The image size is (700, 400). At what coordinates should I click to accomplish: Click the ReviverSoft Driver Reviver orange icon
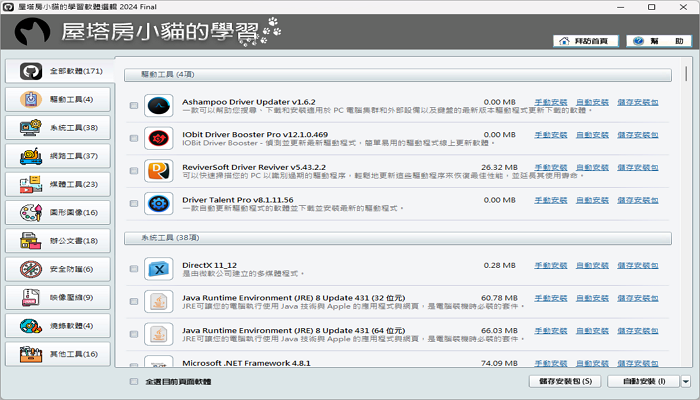(x=158, y=171)
